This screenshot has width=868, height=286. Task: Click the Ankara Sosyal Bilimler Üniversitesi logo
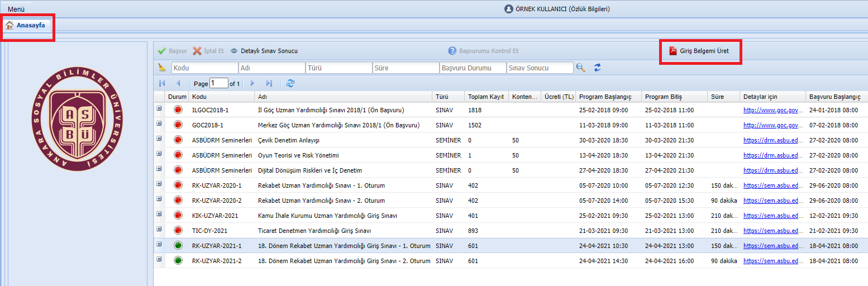(77, 118)
